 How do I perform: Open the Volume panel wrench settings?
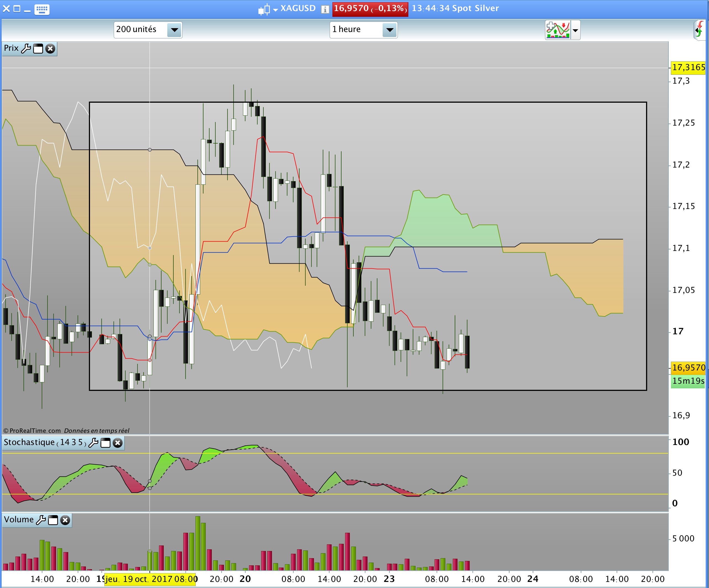[41, 520]
